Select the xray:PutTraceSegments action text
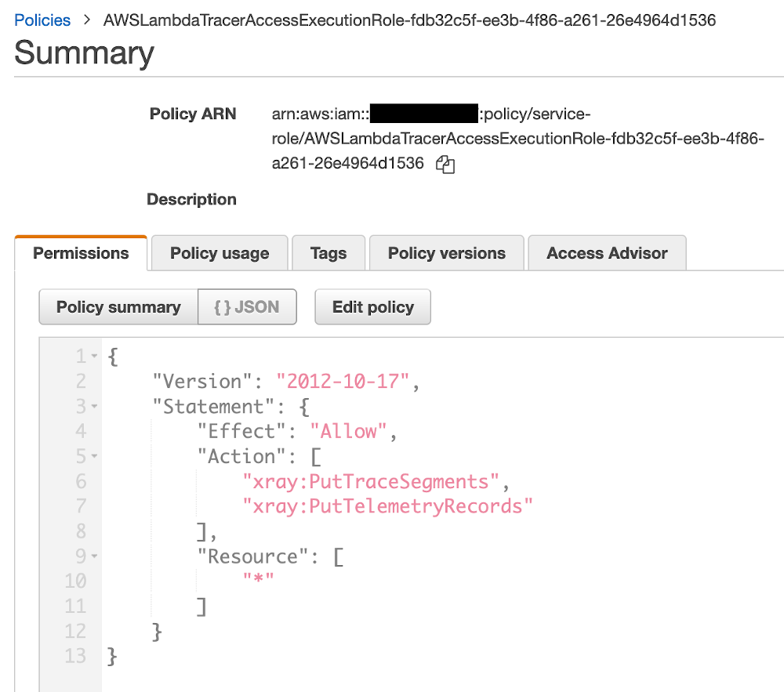 [x=373, y=481]
